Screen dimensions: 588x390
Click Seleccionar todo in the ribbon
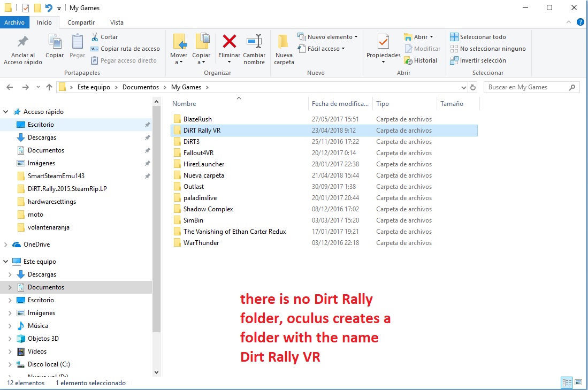478,37
